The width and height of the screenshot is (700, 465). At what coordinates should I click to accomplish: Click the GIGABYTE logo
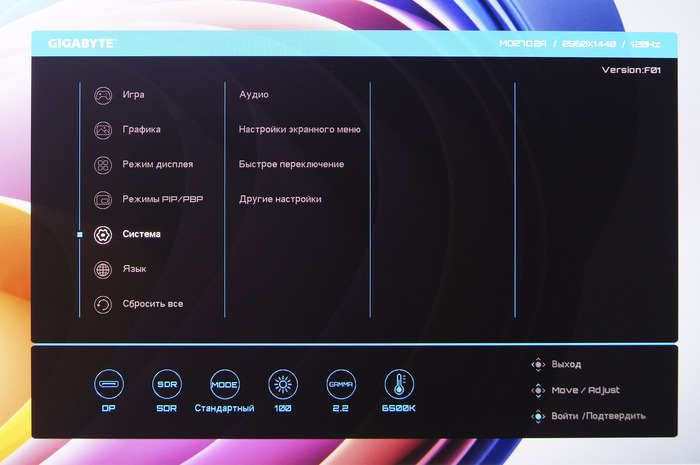[83, 44]
